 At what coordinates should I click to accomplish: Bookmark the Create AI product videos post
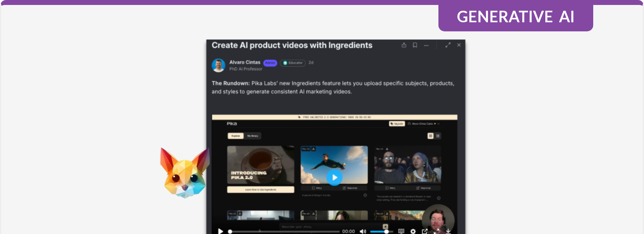tap(415, 45)
